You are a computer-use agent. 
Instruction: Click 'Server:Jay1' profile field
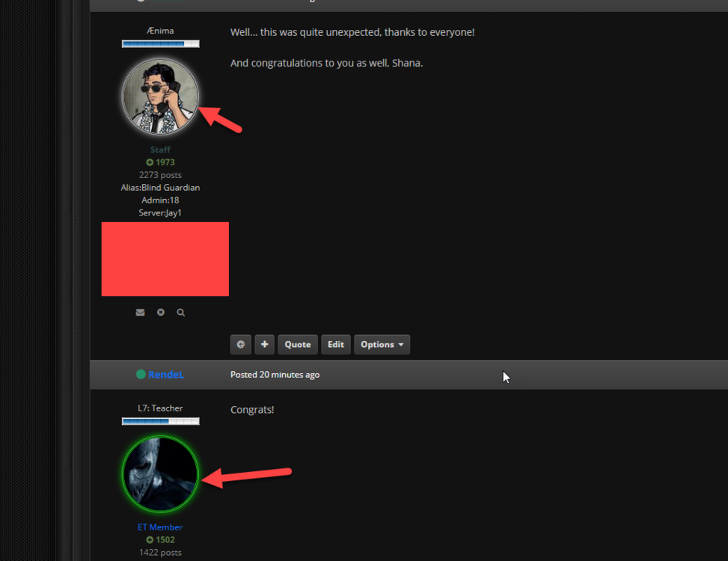(x=160, y=212)
